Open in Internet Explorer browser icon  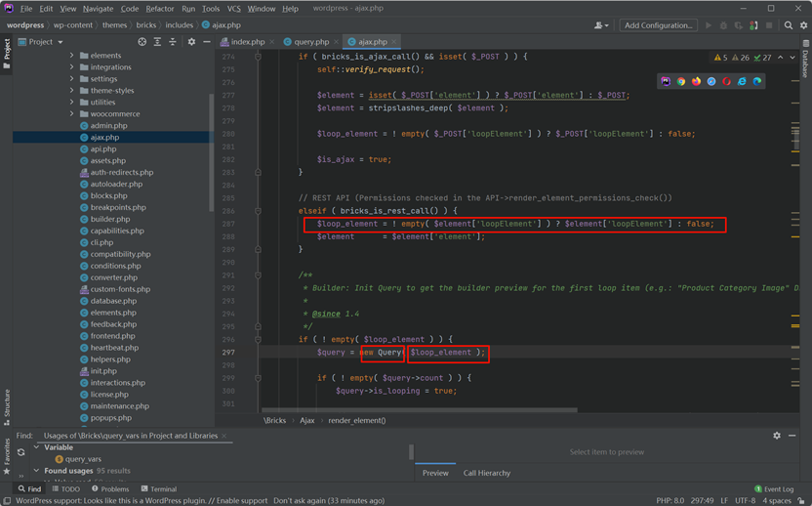point(742,81)
